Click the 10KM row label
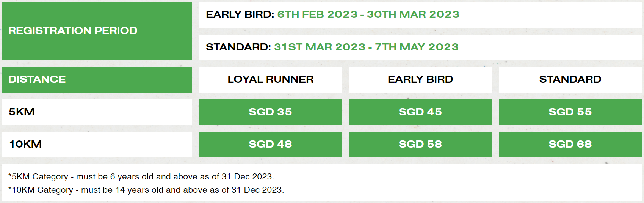644x203 pixels. click(25, 144)
